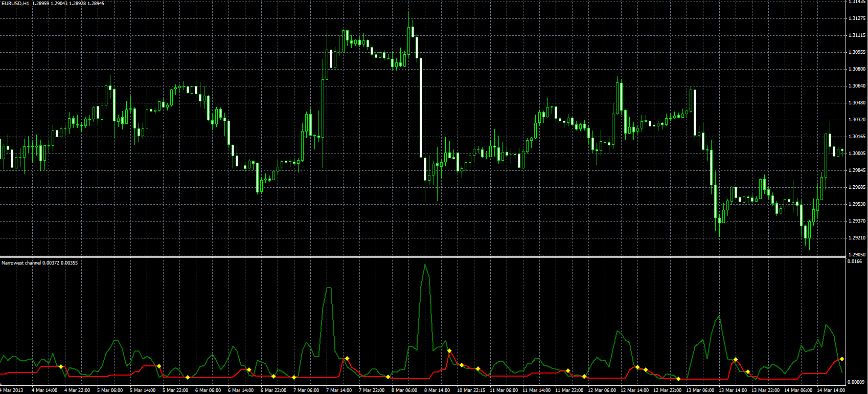
Task: Click the '10 Mar 22:15' time label
Action: 471,390
